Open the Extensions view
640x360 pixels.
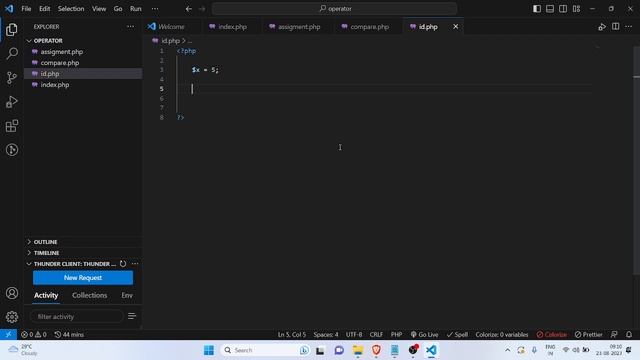(x=12, y=126)
